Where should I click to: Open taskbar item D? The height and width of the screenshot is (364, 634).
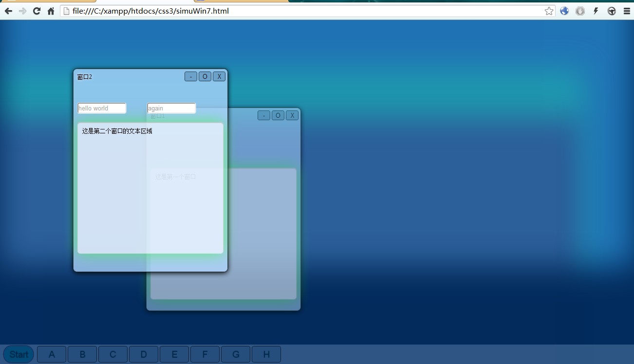pos(144,354)
